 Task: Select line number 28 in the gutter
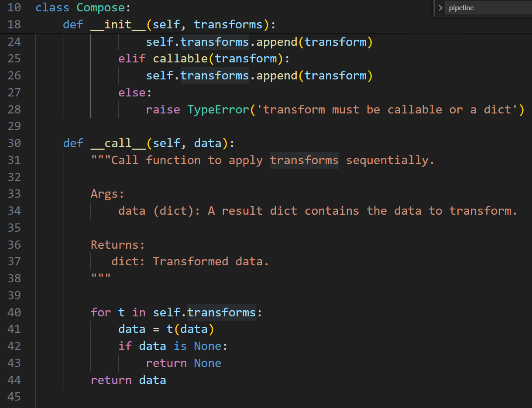pyautogui.click(x=14, y=110)
